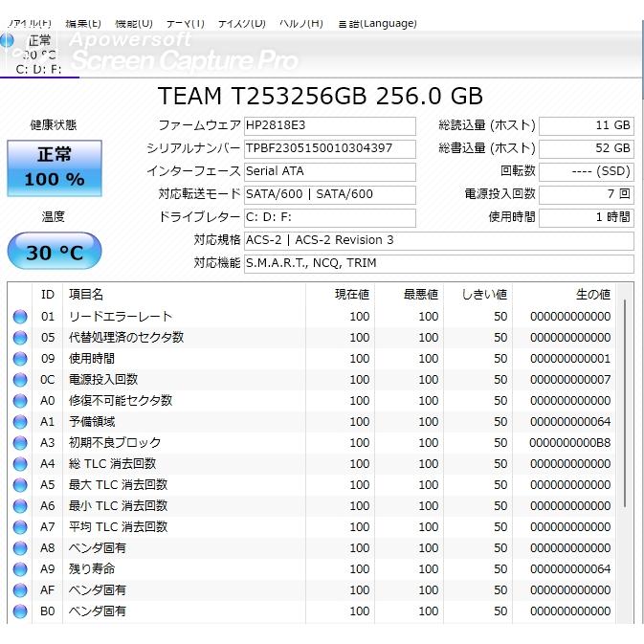Select row text 平均 TLC 消去回数
The height and width of the screenshot is (644, 644).
(119, 527)
